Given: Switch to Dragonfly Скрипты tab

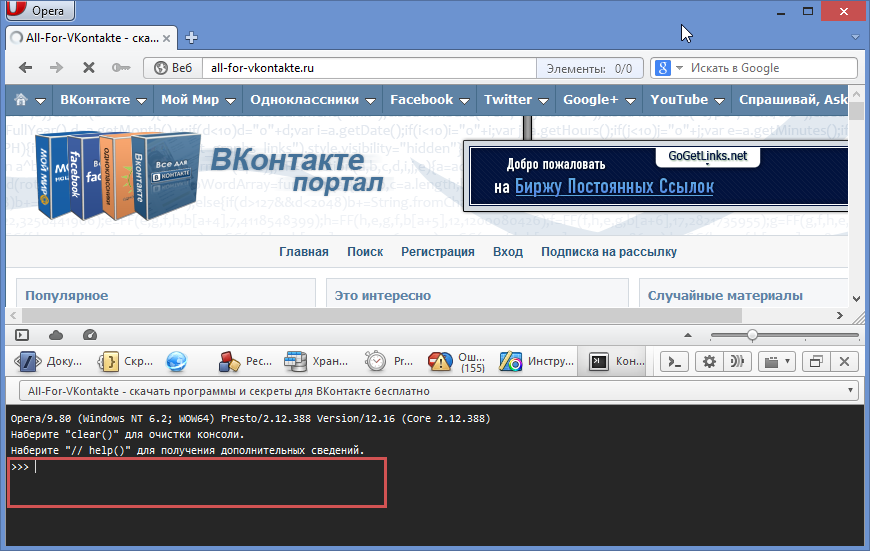Looking at the screenshot, I should 125,362.
